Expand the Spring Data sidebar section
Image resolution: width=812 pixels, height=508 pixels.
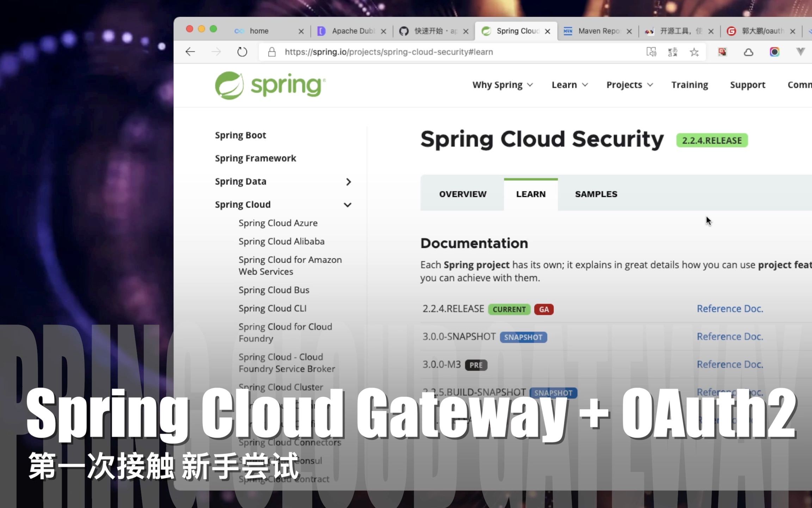tap(349, 181)
